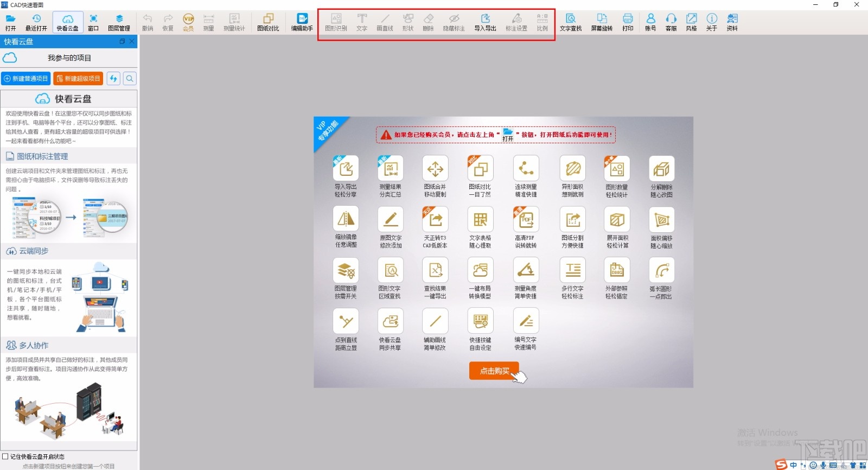The image size is (868, 470).
Task: Open VIP feature 天正转T3 CAD低版本
Action: pyautogui.click(x=435, y=227)
